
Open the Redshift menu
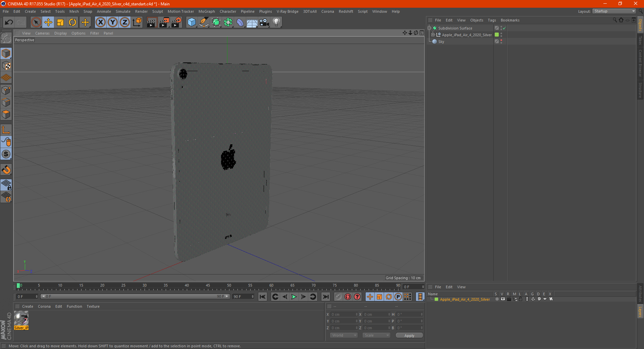pos(346,11)
